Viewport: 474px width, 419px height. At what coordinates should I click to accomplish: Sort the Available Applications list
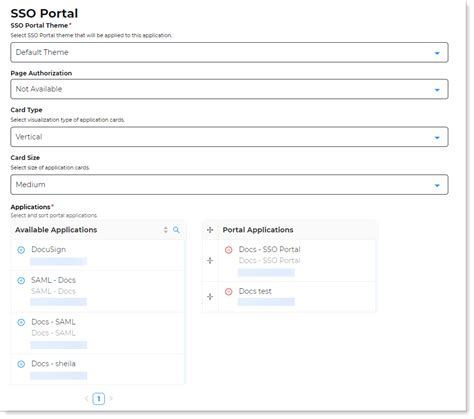click(x=166, y=230)
